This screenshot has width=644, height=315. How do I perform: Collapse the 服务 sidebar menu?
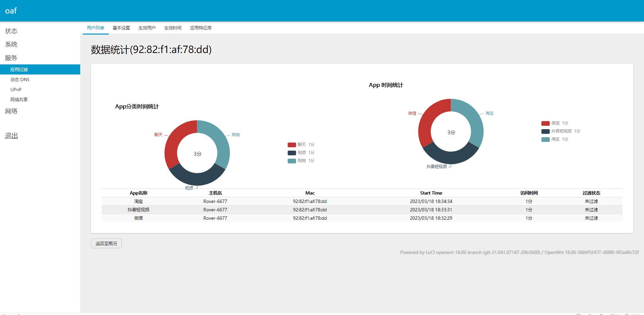[11, 58]
